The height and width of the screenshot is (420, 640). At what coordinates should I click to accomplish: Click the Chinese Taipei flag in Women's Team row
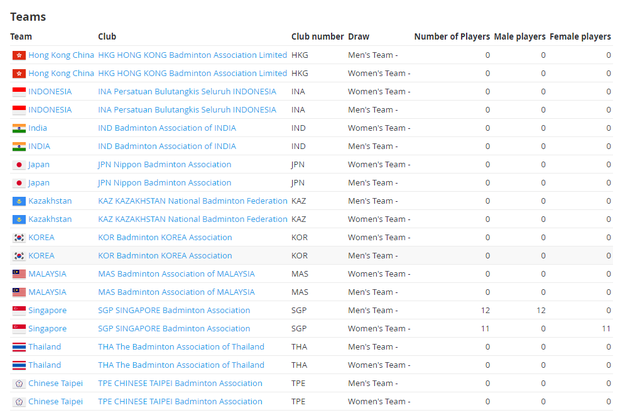(x=19, y=402)
